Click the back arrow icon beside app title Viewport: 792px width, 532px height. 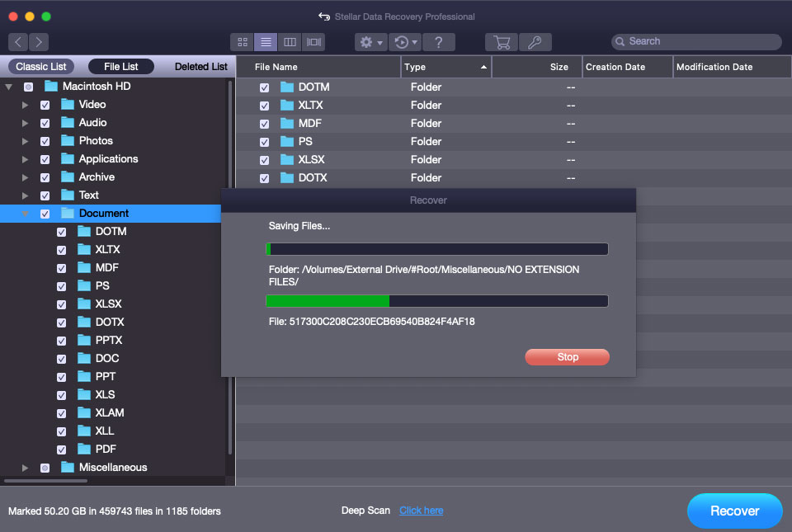click(x=324, y=16)
